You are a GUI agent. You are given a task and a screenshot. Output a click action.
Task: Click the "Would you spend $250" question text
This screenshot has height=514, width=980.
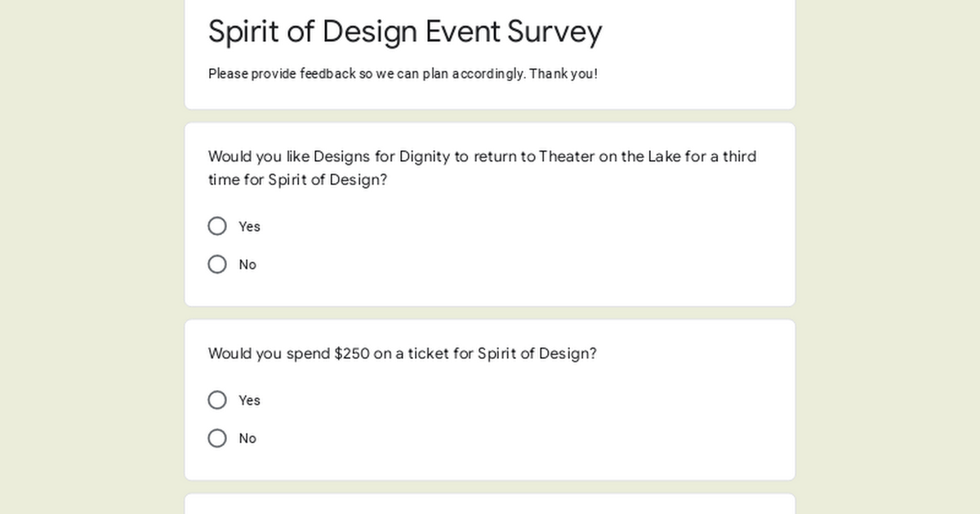[402, 354]
